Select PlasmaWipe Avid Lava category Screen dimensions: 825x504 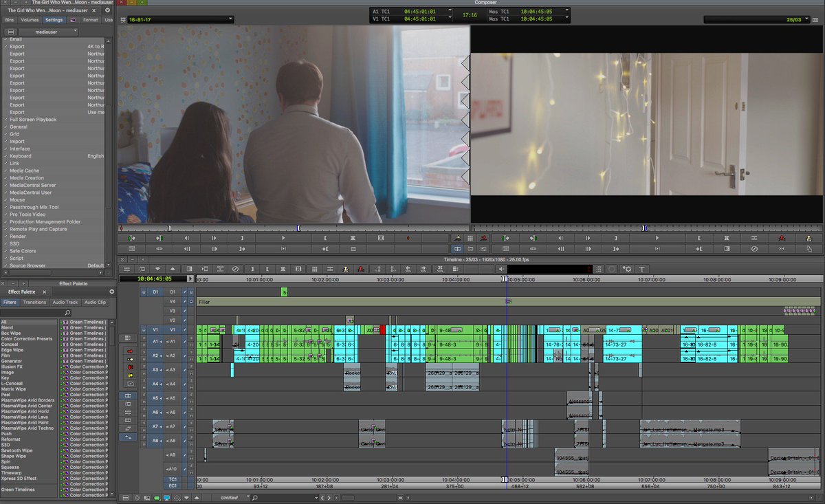[x=25, y=417]
